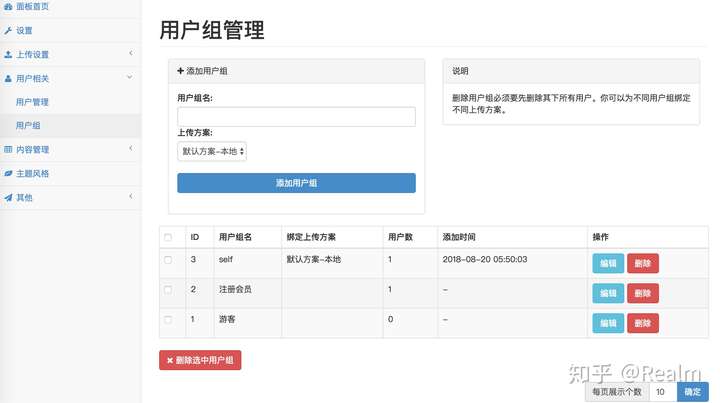Click the 说明 panel heading
720x403 pixels.
(460, 71)
